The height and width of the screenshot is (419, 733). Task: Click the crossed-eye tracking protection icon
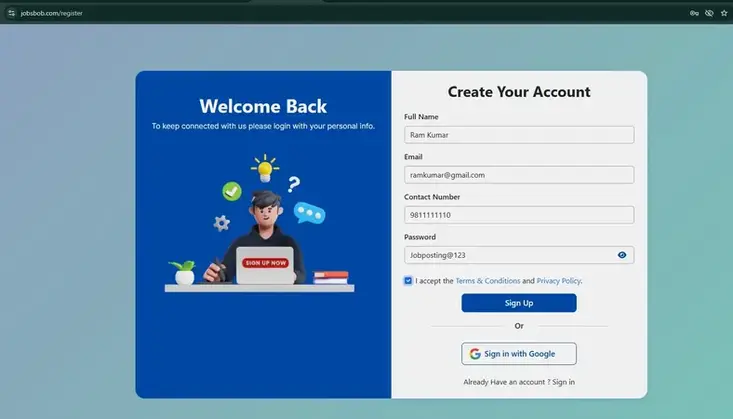click(709, 13)
